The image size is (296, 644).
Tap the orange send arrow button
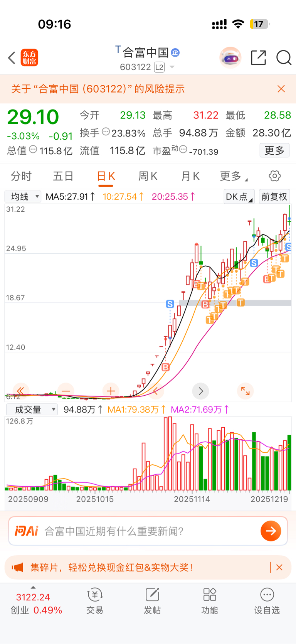pyautogui.click(x=271, y=531)
